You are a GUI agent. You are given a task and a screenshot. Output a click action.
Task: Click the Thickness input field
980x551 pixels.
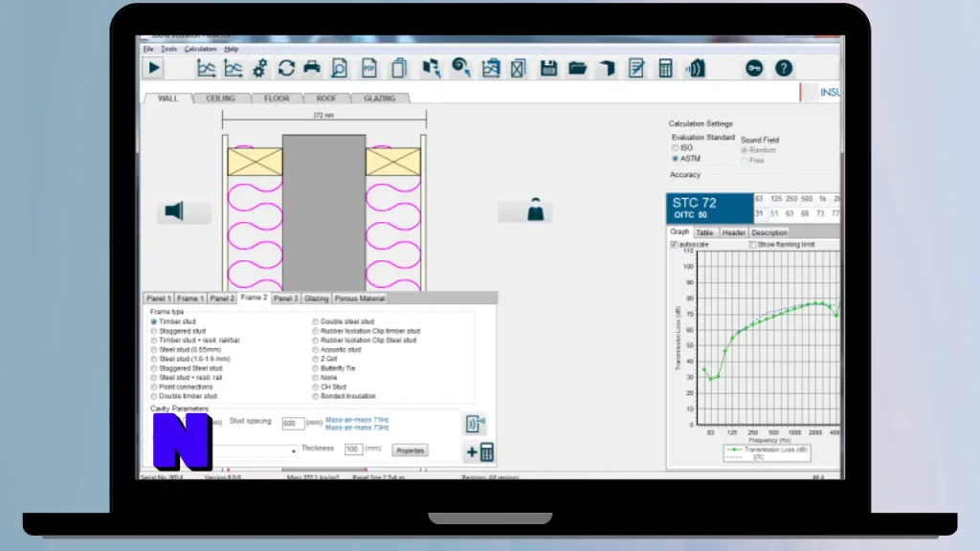353,450
